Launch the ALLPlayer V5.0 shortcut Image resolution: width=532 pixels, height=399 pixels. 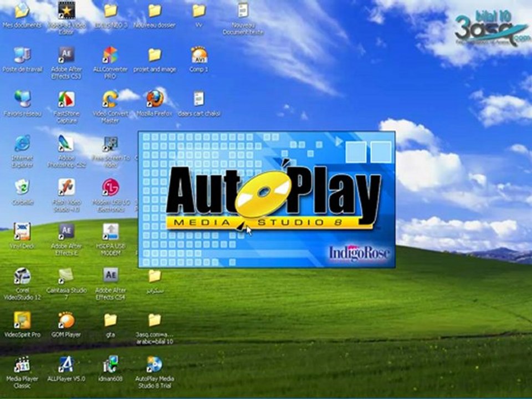(x=66, y=365)
